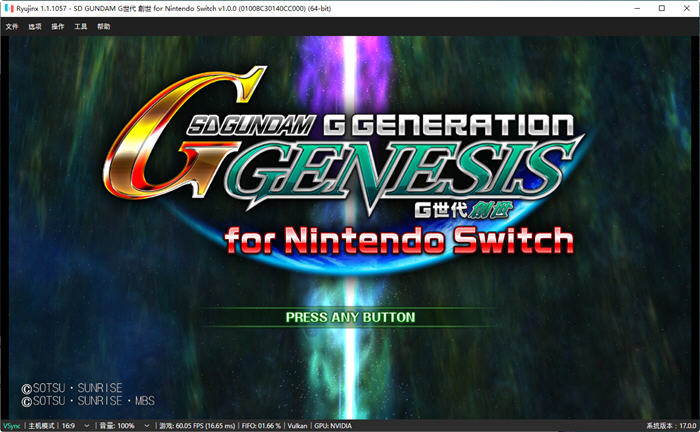Open the 帮助 (Help) menu
The height and width of the screenshot is (432, 700).
[x=104, y=27]
